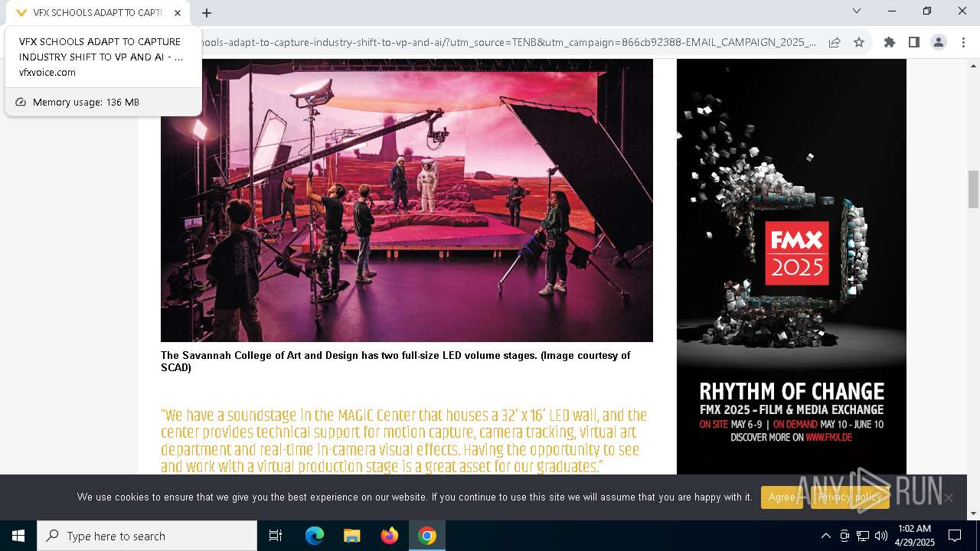Toggle the browser side panel
Viewport: 980px width, 551px height.
point(913,42)
